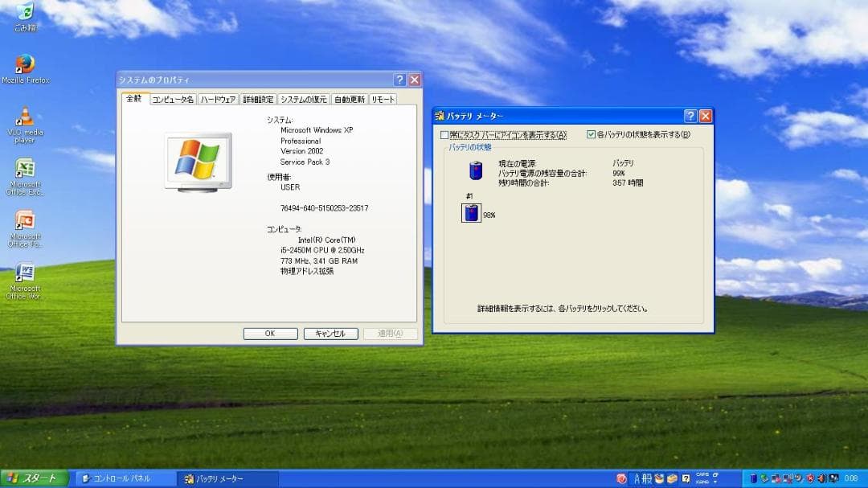Toggle KANA indicator in language bar
This screenshot has width=868, height=488.
[702, 482]
